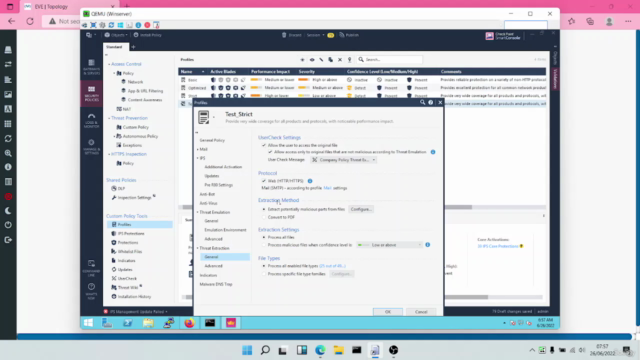
Task: Open host taskbar Search
Action: tap(265, 350)
